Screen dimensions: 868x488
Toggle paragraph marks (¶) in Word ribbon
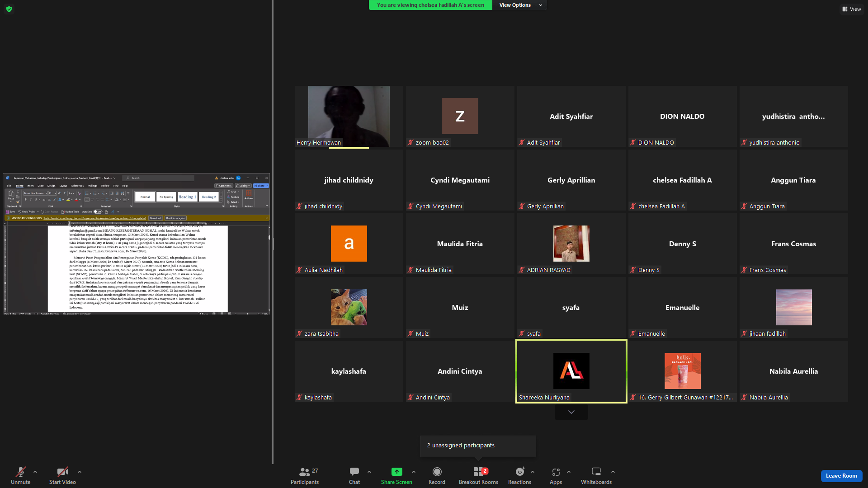coord(128,193)
